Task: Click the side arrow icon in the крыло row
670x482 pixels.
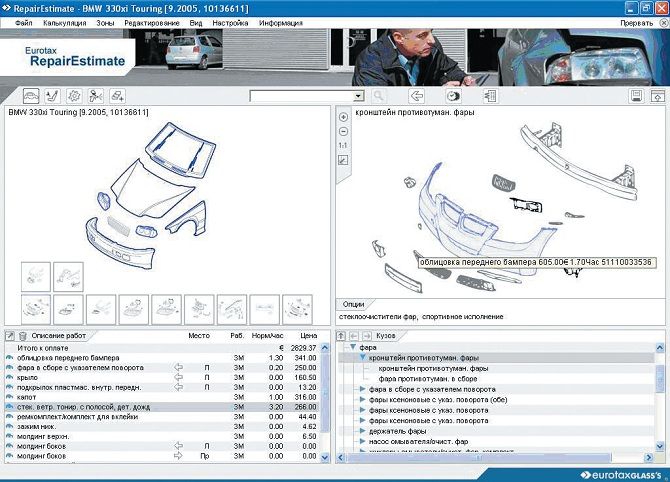Action: [x=179, y=377]
